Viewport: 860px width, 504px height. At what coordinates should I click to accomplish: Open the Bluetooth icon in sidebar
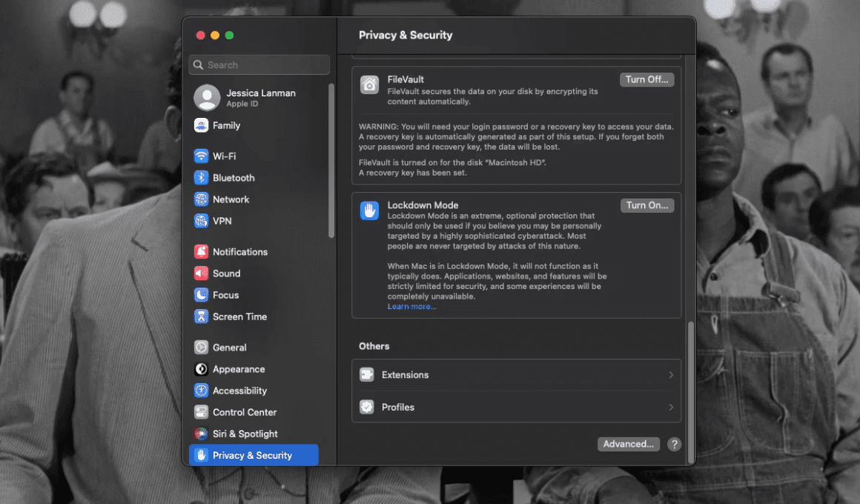point(202,178)
